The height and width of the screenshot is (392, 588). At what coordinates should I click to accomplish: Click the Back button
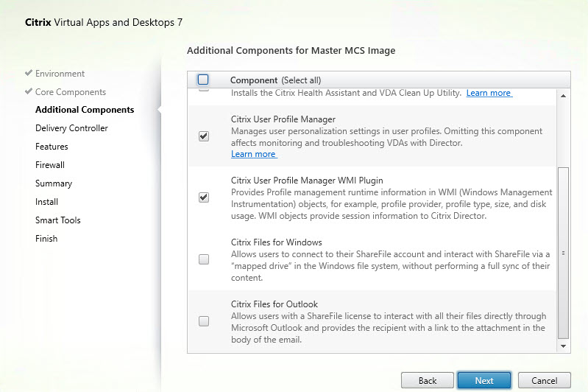click(x=428, y=380)
